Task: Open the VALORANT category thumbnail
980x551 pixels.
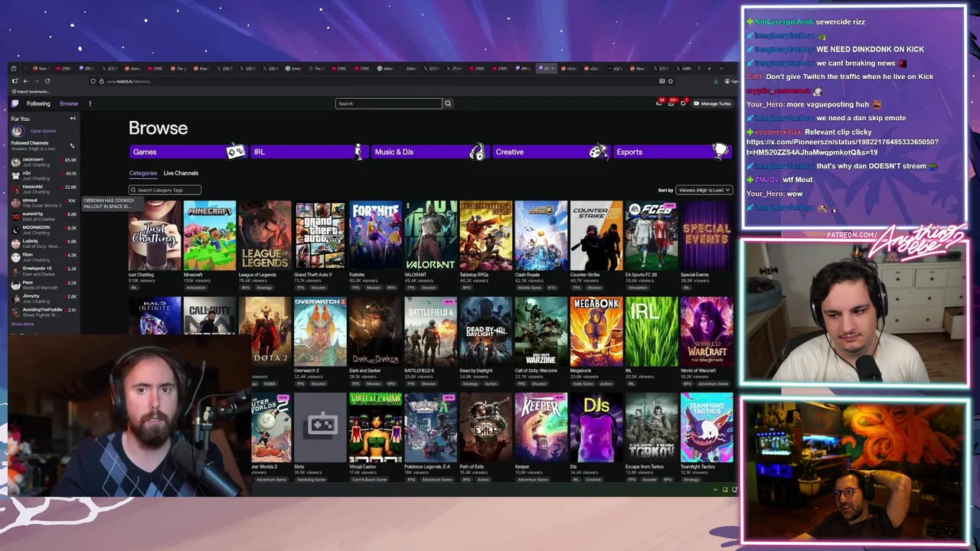Action: [430, 236]
